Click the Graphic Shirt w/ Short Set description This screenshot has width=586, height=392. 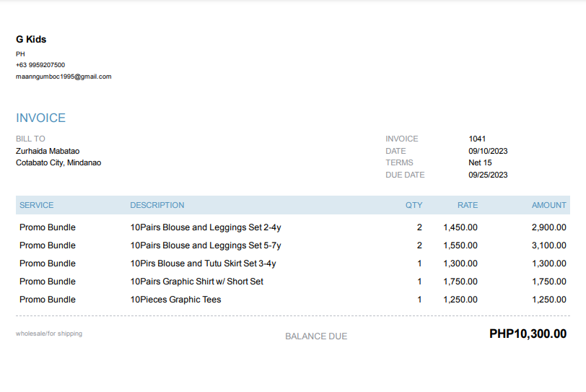coord(197,282)
